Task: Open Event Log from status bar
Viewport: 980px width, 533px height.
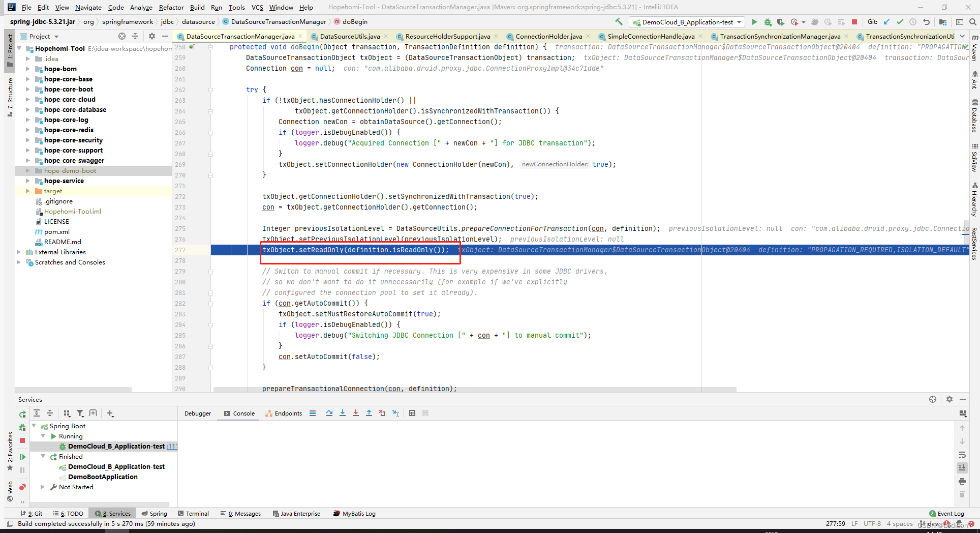Action: tap(946, 514)
